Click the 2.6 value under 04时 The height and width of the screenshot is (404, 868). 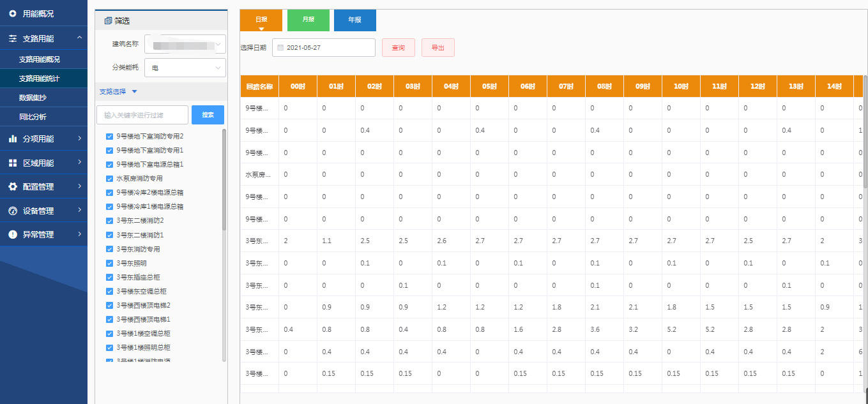coord(443,241)
